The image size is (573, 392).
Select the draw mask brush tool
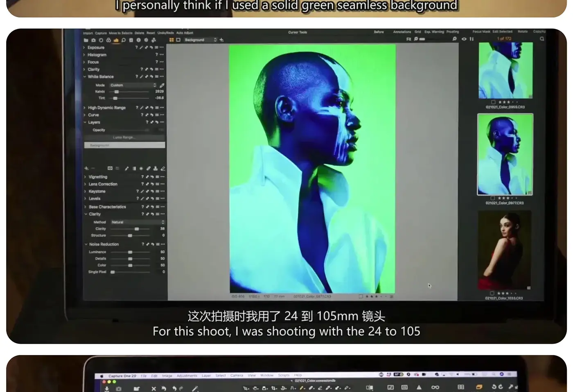pyautogui.click(x=126, y=168)
